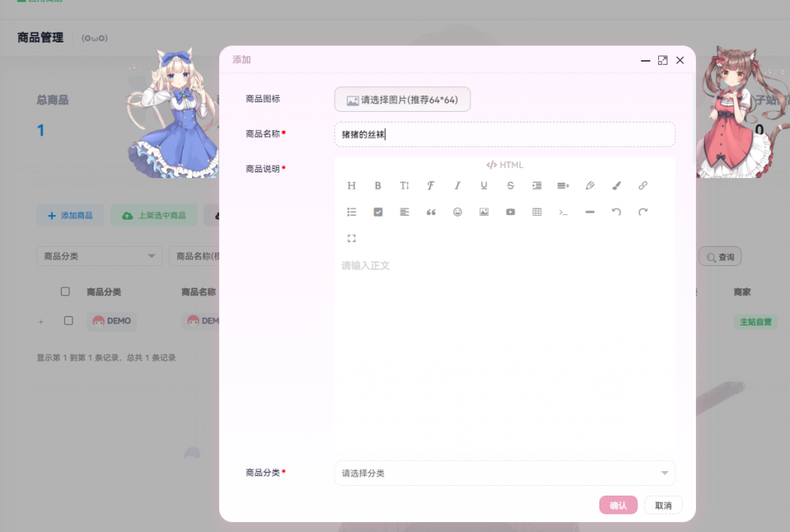Click the 查询 search button
This screenshot has width=790, height=532.
click(720, 257)
